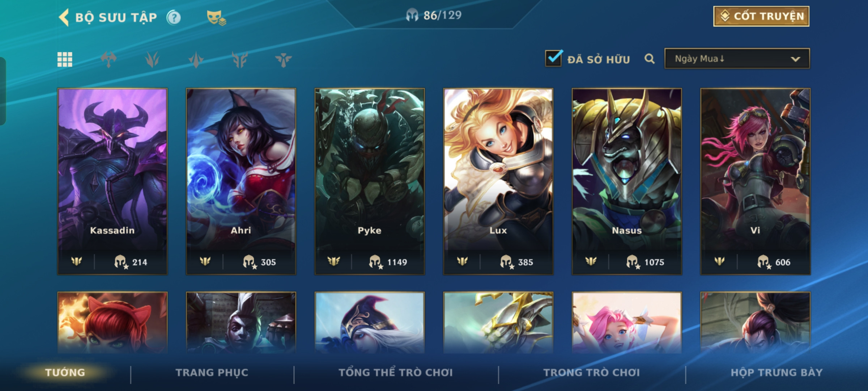This screenshot has height=391, width=868.
Task: Filter by the second role icon
Action: coord(152,59)
